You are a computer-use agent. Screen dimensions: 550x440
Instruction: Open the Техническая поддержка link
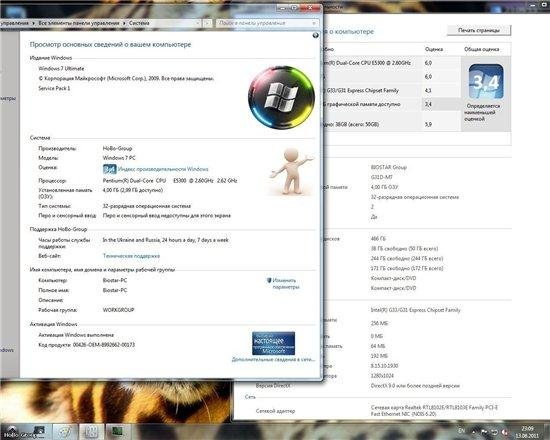click(131, 256)
